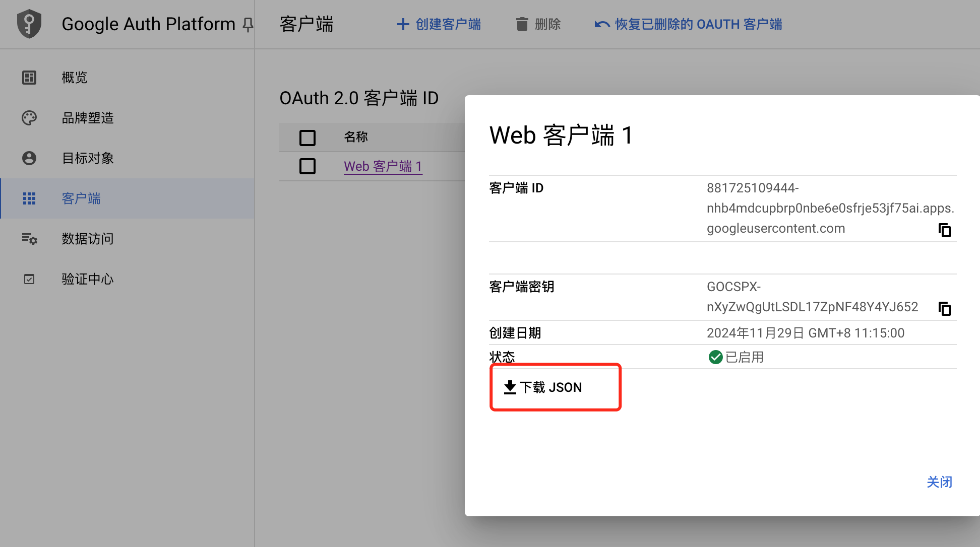The image size is (980, 547).
Task: Click the undo arrow icon for 恢复已删除
Action: tap(602, 24)
